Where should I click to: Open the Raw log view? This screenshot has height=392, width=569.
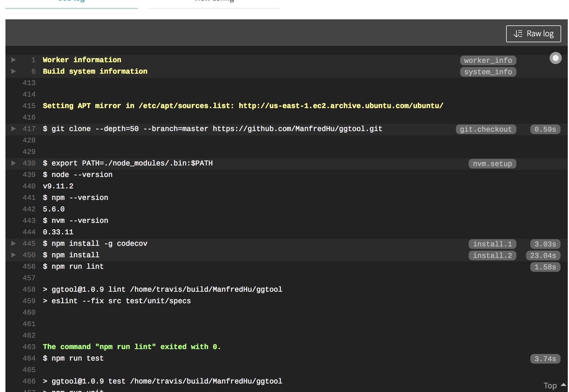533,34
